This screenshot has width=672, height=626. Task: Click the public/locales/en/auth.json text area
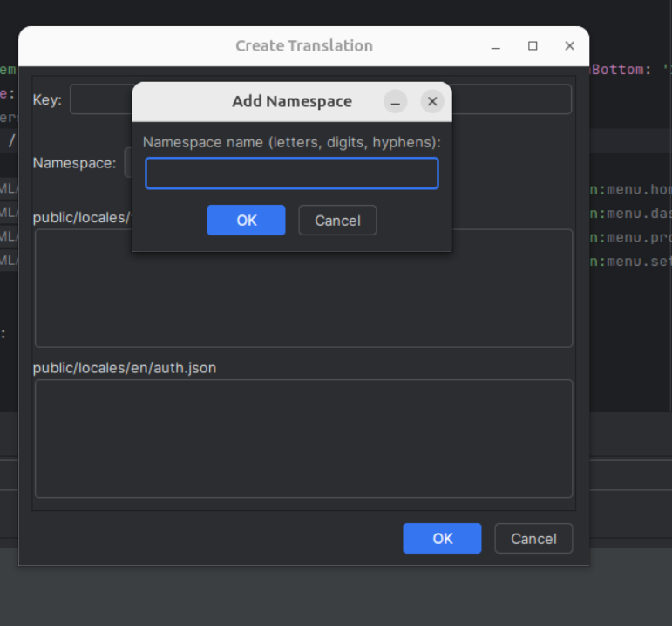coord(304,439)
